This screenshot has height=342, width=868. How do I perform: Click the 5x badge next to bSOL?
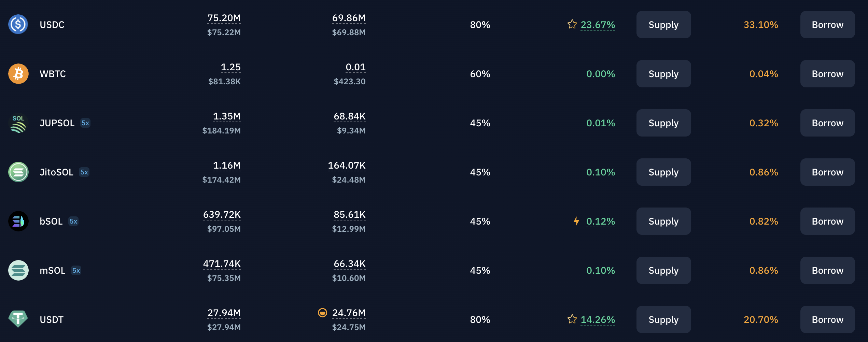(73, 221)
